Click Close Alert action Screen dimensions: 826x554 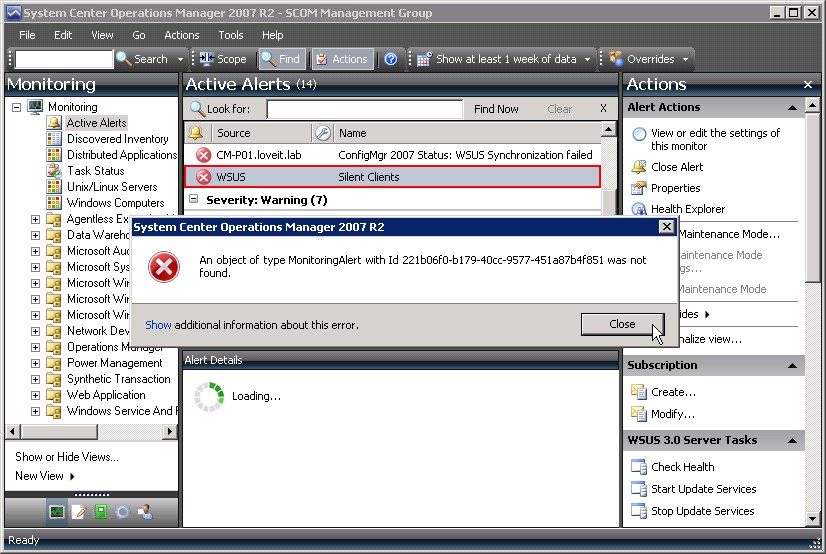tap(677, 167)
